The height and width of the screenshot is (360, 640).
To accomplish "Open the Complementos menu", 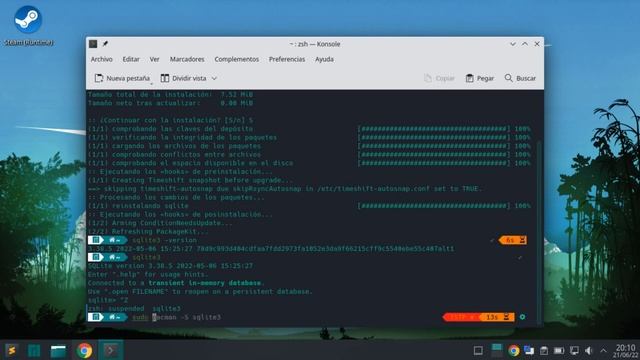I will tap(237, 59).
